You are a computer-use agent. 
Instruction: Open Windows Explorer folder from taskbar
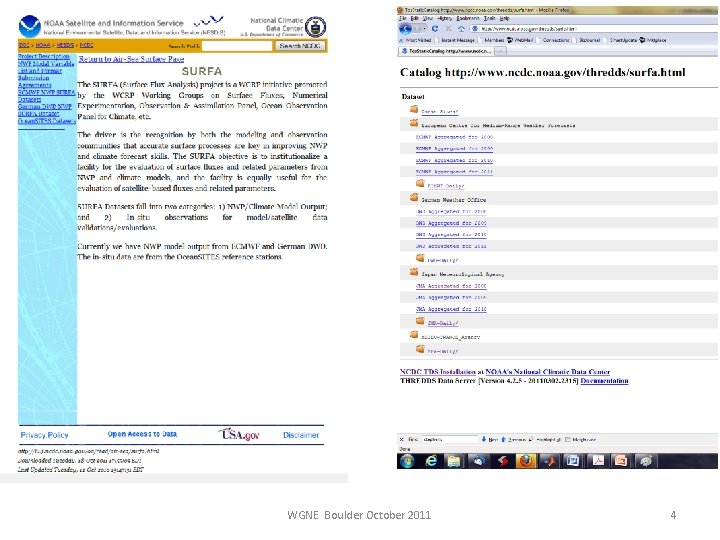point(454,461)
